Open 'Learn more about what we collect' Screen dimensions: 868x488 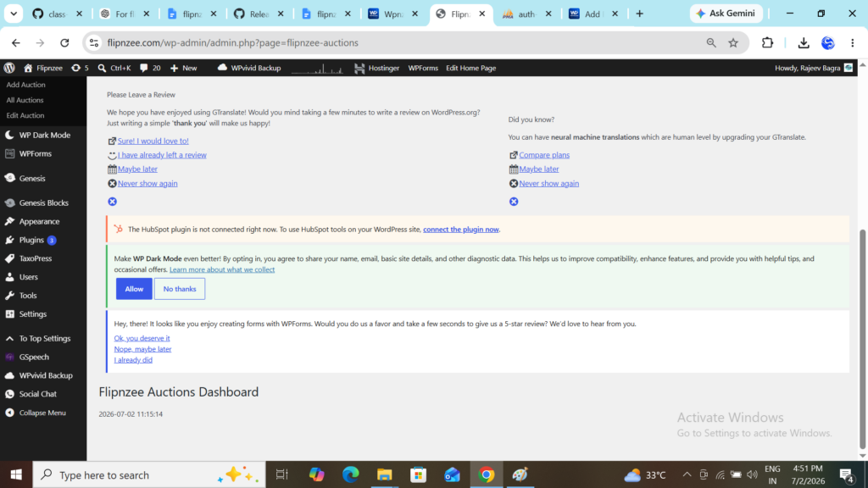coord(222,269)
